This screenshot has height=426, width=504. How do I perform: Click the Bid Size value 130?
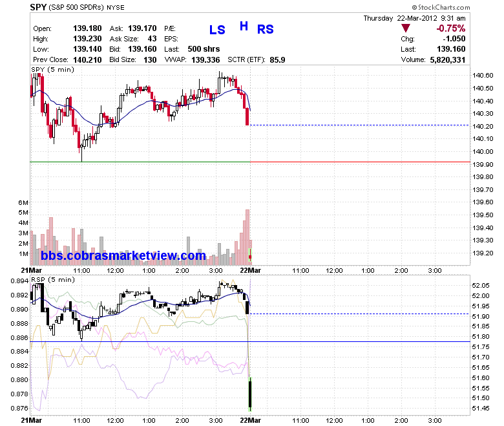pos(150,60)
